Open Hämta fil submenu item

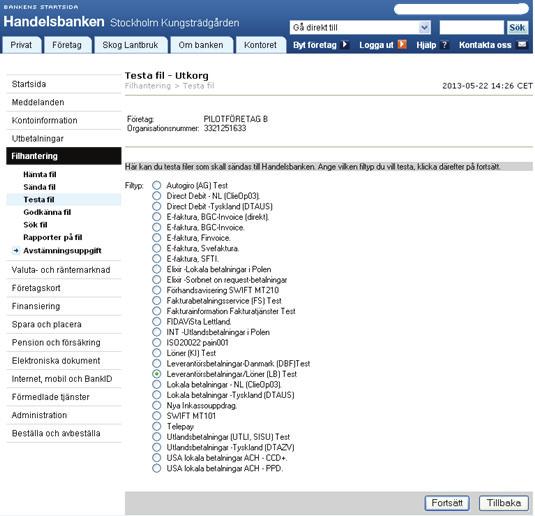[x=40, y=174]
